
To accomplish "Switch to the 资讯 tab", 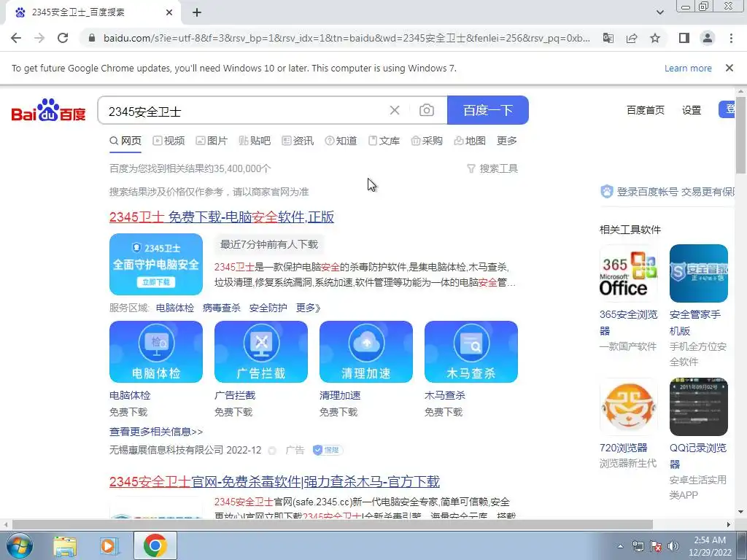I will click(x=298, y=141).
